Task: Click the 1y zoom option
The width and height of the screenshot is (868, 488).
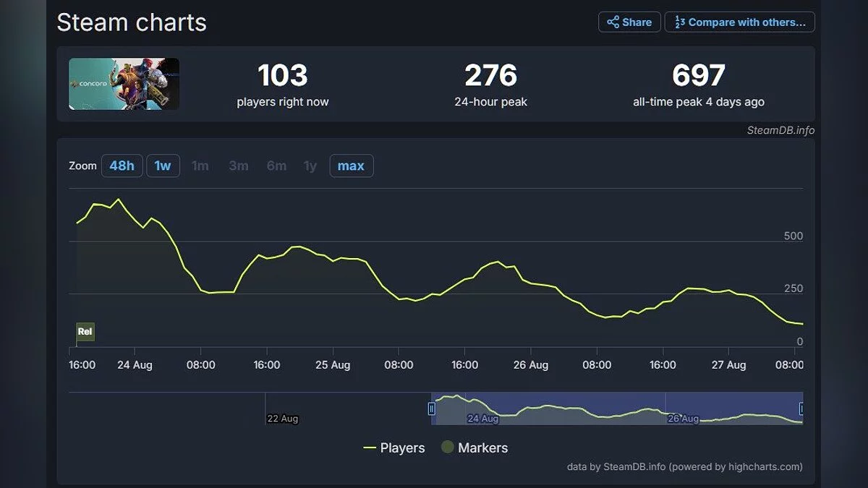Action: [x=310, y=166]
